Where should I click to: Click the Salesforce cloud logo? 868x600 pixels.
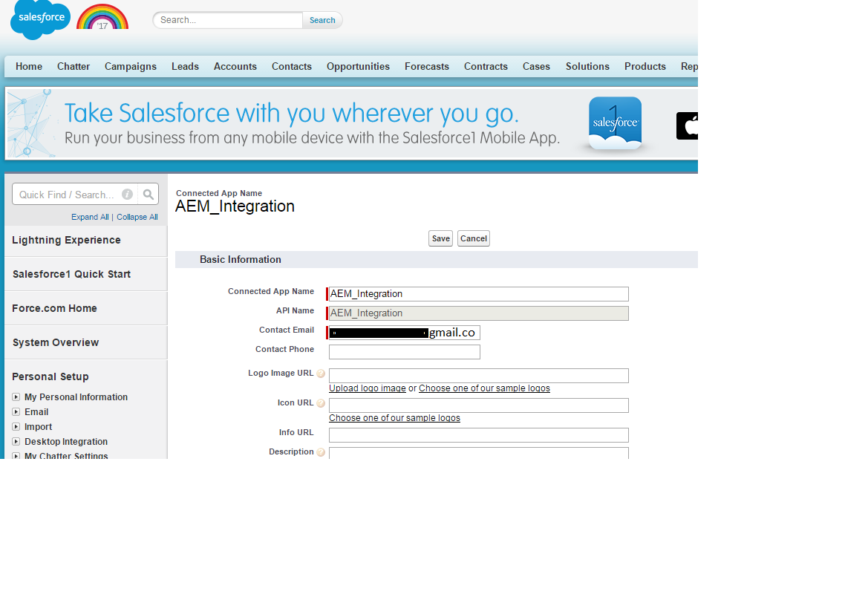(40, 19)
